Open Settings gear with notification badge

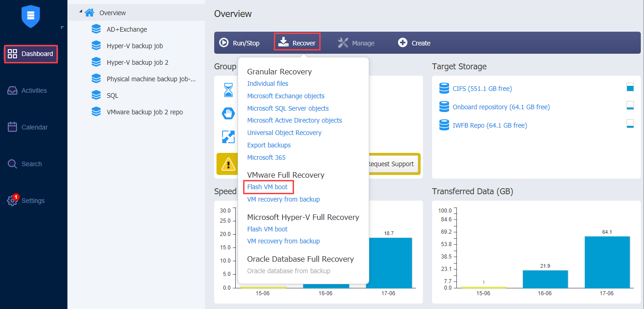point(13,201)
